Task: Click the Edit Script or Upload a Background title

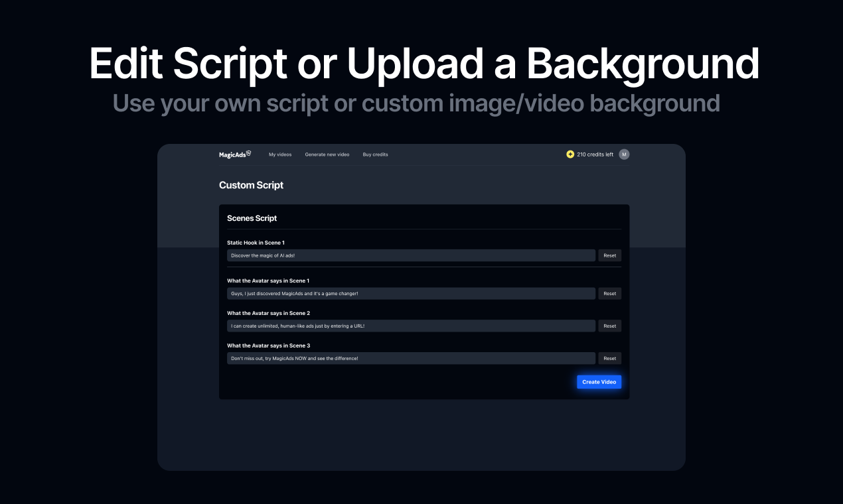Action: point(424,65)
